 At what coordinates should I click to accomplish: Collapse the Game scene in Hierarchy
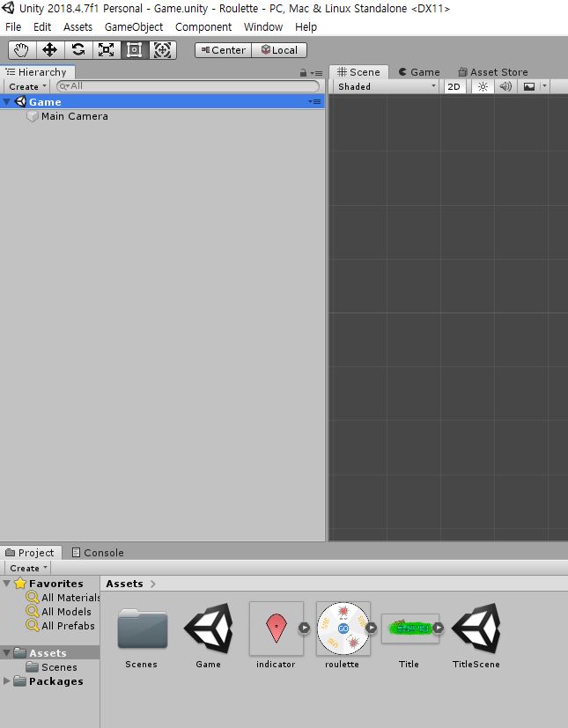[6, 102]
